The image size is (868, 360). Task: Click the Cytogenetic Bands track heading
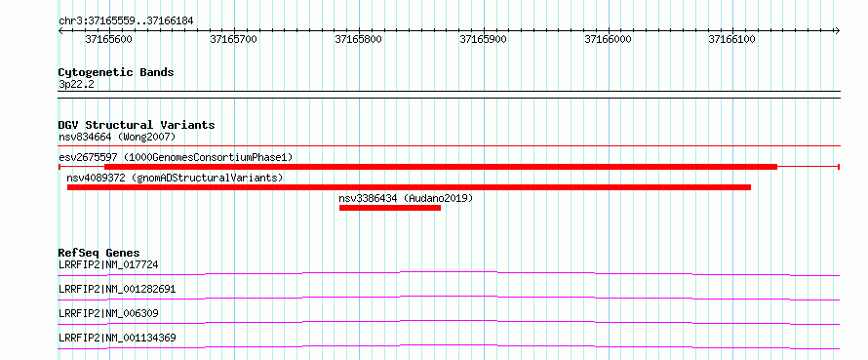tap(116, 72)
